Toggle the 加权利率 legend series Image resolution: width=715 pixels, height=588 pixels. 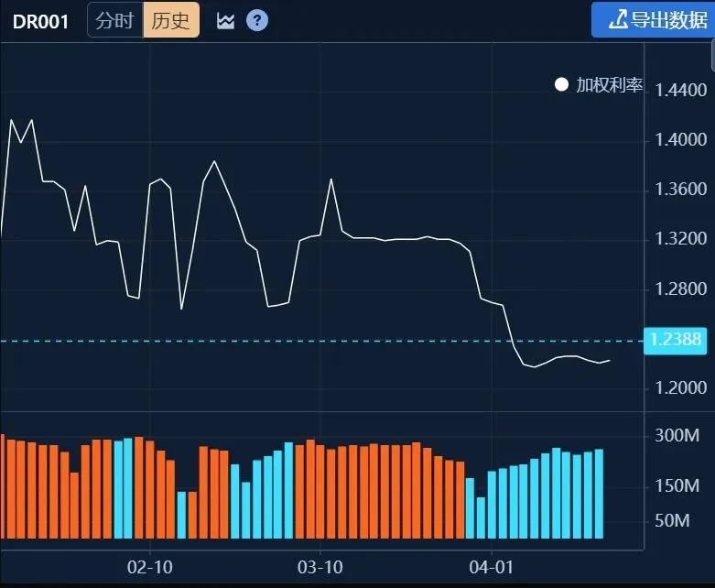(x=598, y=85)
